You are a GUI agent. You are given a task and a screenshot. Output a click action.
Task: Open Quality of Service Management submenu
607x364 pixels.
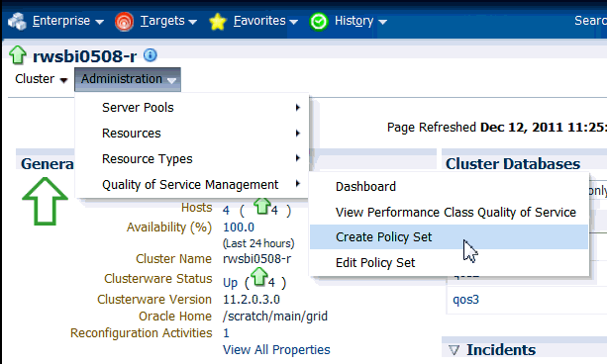click(x=192, y=185)
